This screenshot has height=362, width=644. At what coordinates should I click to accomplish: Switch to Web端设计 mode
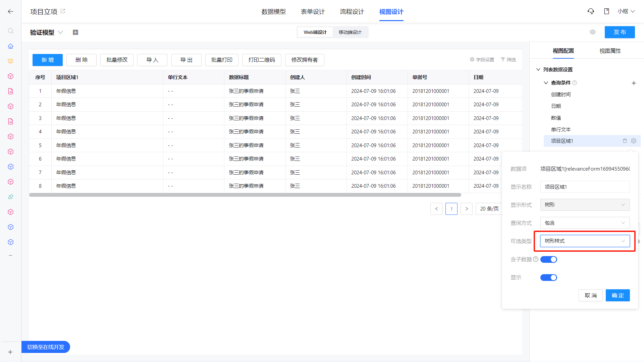tap(315, 32)
